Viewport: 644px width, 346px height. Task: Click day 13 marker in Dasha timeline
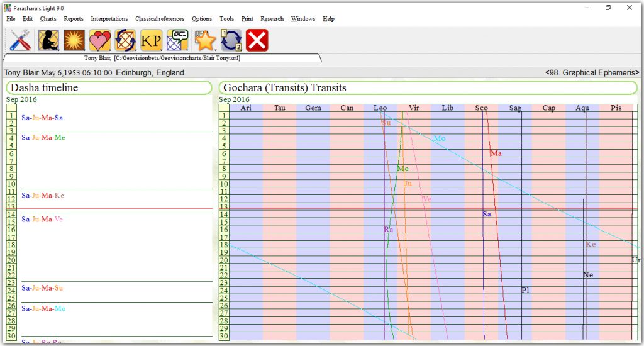pyautogui.click(x=11, y=207)
